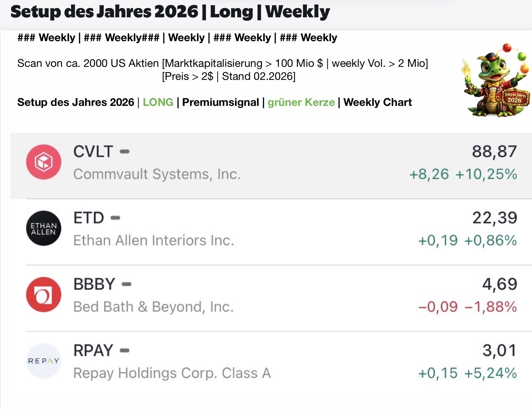This screenshot has height=409, width=532.
Task: Click the CVLT +10,25% change value
Action: point(486,174)
